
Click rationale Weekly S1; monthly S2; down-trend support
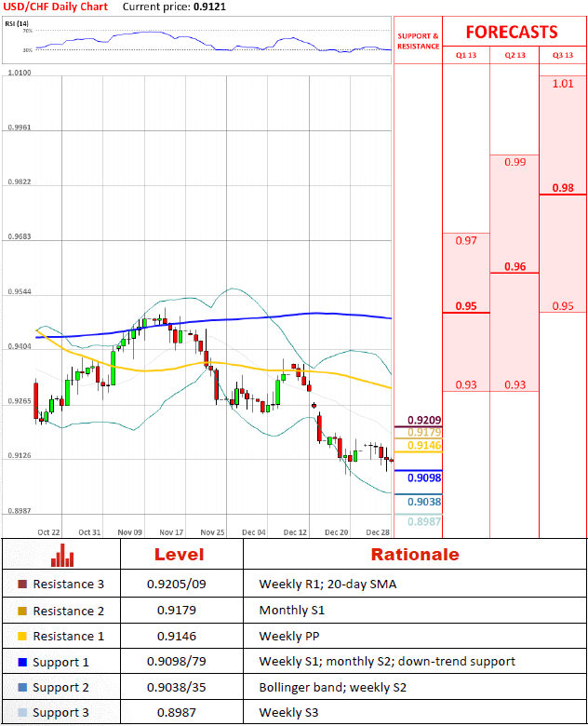[387, 662]
